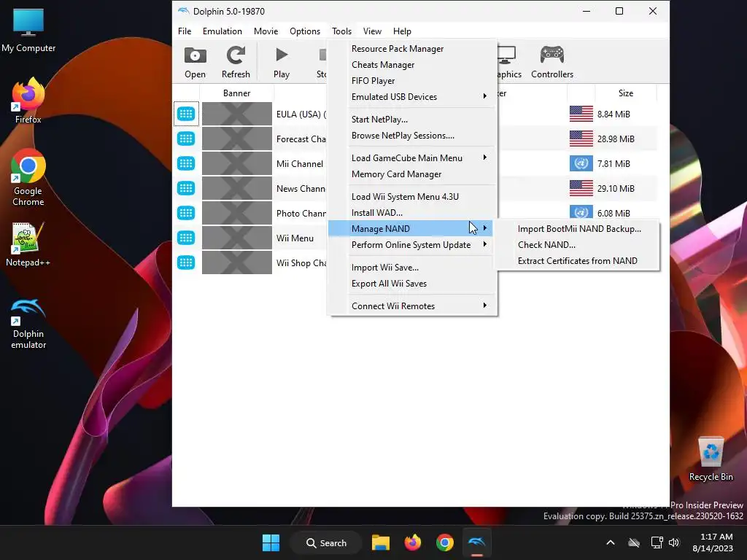The width and height of the screenshot is (747, 560).
Task: Open the Dolphin emulator desktop shortcut
Action: (x=28, y=324)
